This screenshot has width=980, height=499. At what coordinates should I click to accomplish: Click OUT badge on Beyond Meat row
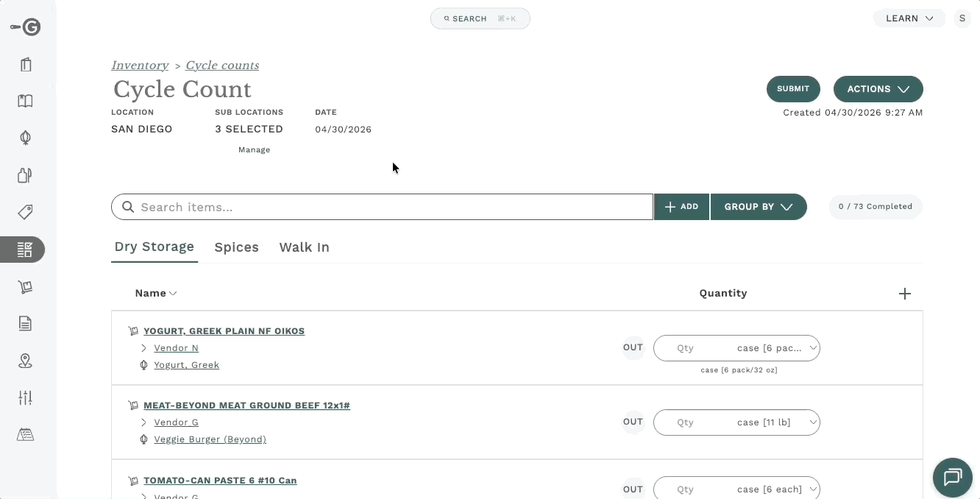[x=633, y=422]
